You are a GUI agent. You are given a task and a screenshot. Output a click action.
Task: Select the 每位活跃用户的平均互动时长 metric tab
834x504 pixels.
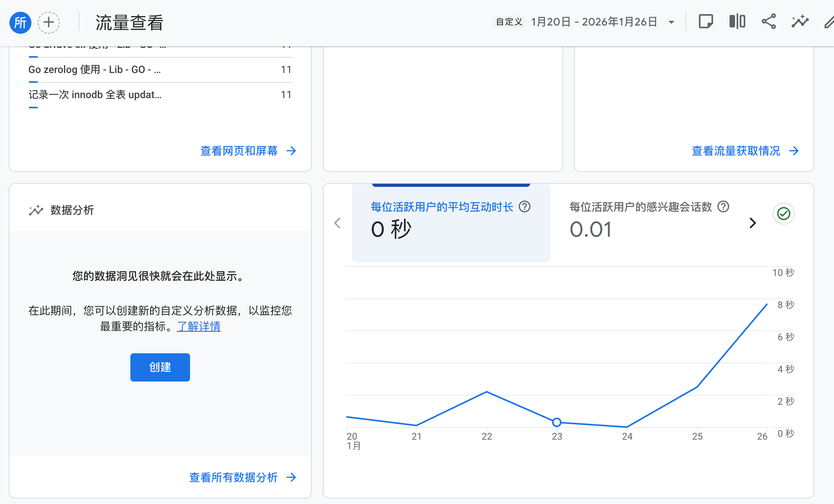451,223
